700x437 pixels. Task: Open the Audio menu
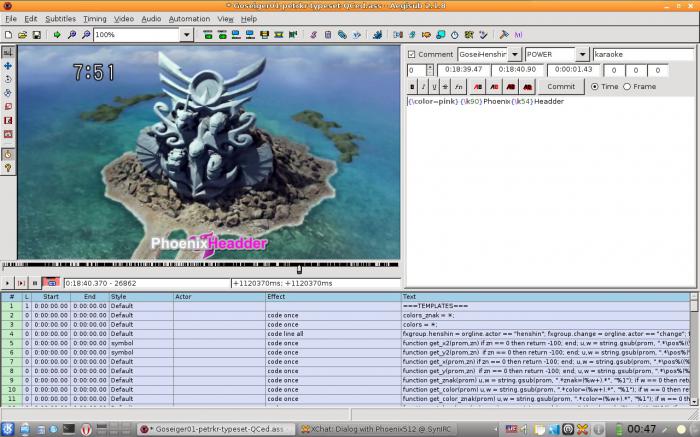tap(151, 19)
